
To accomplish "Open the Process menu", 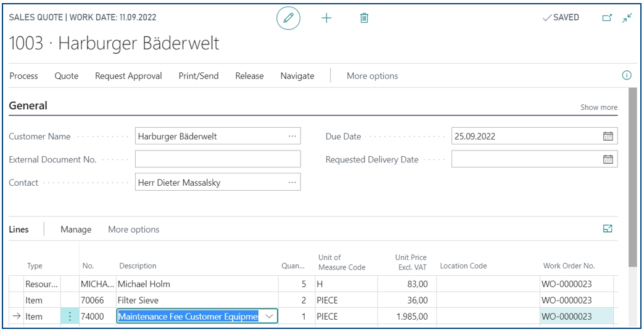I will tap(24, 76).
